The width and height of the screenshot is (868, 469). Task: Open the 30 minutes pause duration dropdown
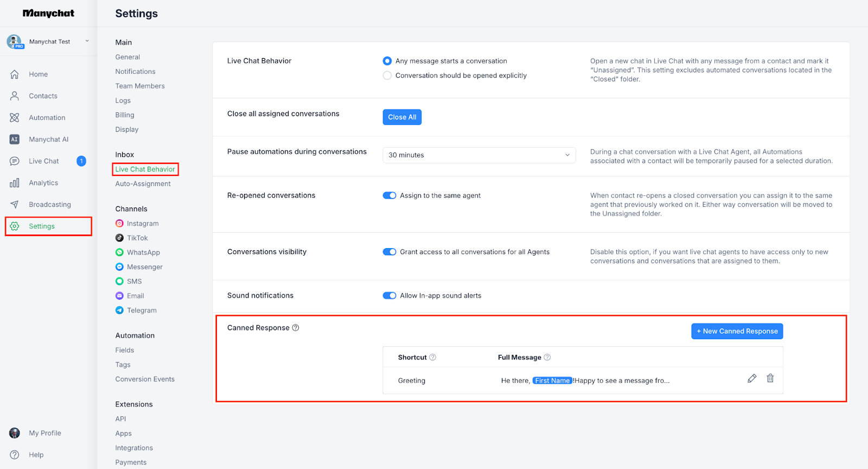tap(478, 155)
